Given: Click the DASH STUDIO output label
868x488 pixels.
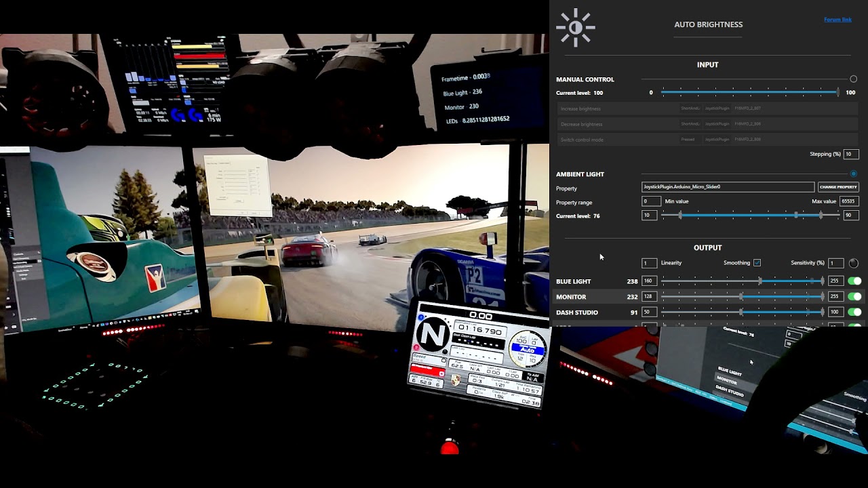Looking at the screenshot, I should tap(577, 312).
